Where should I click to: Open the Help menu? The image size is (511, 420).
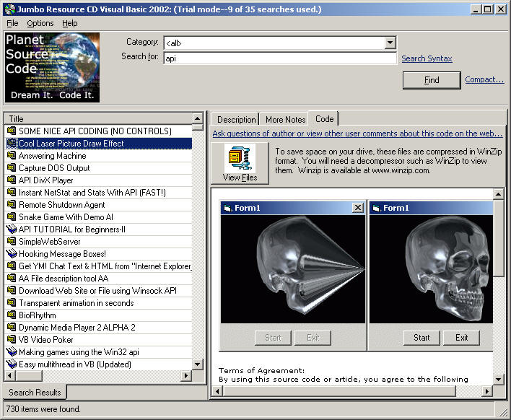pos(70,23)
